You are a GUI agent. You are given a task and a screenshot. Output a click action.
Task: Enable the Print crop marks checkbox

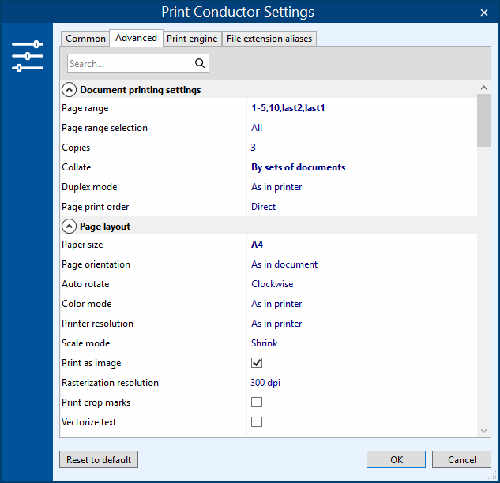pyautogui.click(x=256, y=402)
